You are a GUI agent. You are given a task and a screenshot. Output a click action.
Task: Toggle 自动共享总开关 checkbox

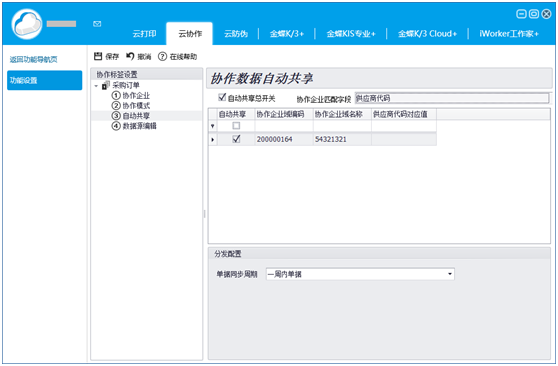[222, 97]
